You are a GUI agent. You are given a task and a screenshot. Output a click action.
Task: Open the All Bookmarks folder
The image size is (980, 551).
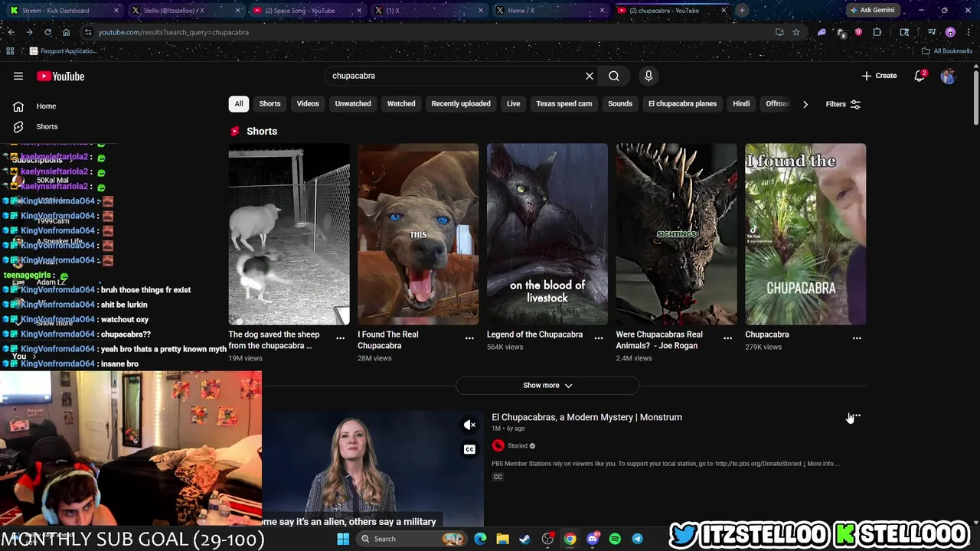[947, 51]
